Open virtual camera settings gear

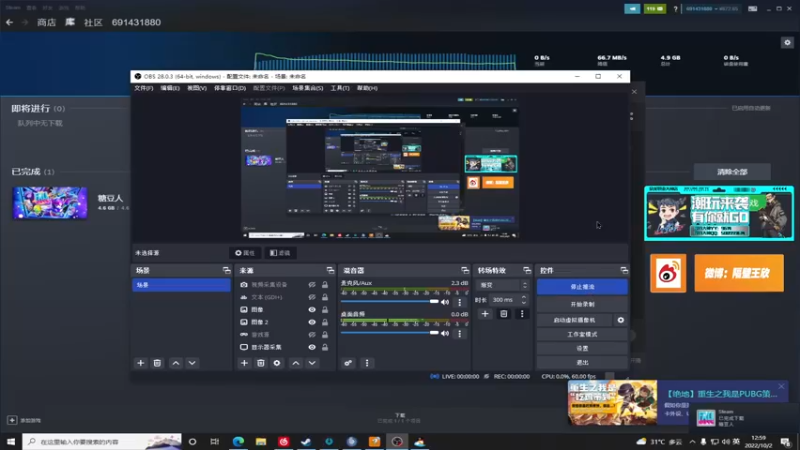(x=620, y=320)
